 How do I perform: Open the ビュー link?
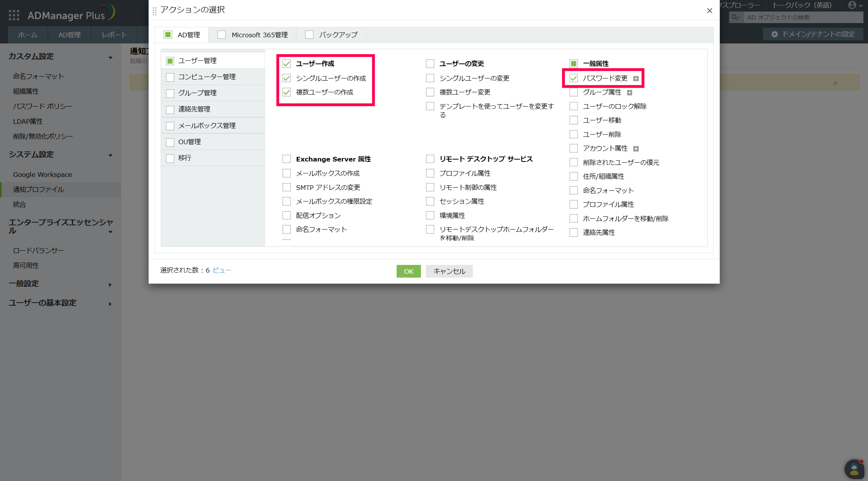(x=222, y=270)
